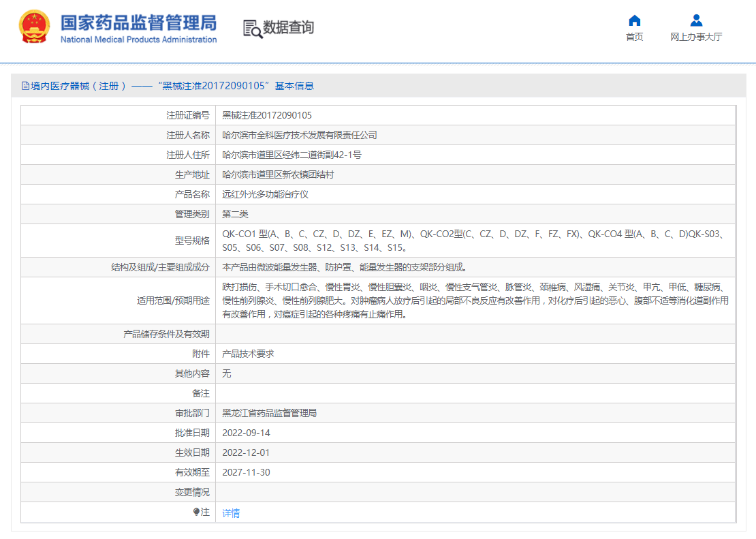
Task: Click the 数据查询 heading text
Action: click(288, 27)
